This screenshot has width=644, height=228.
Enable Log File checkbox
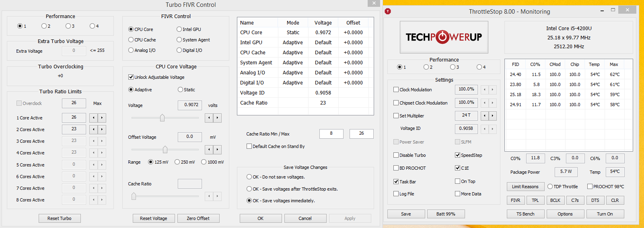pos(396,194)
